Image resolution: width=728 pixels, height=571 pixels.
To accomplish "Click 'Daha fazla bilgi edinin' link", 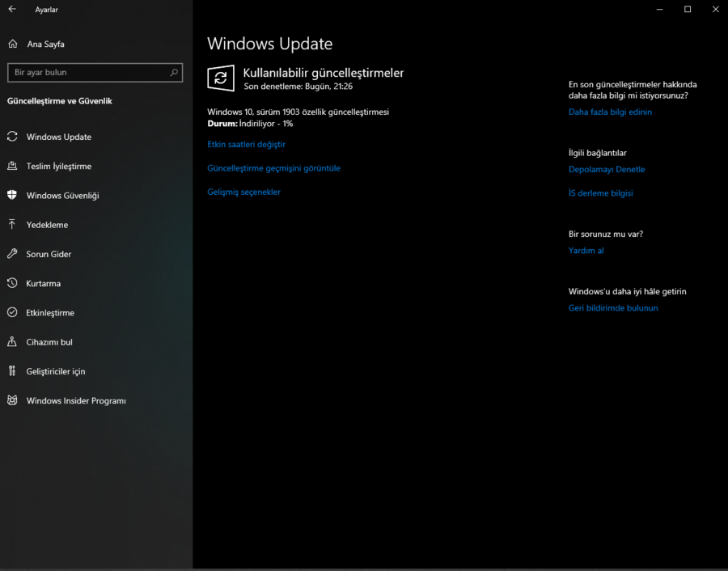I will click(x=610, y=112).
